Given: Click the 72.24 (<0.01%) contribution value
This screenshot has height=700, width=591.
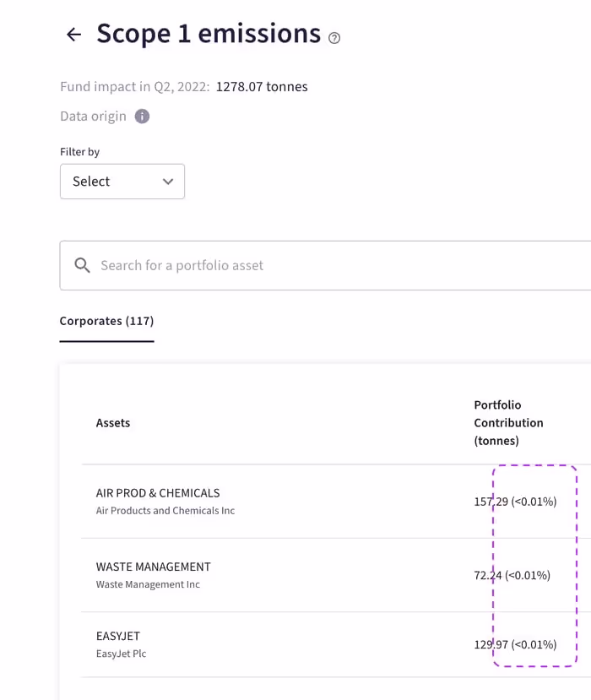Looking at the screenshot, I should [x=512, y=575].
